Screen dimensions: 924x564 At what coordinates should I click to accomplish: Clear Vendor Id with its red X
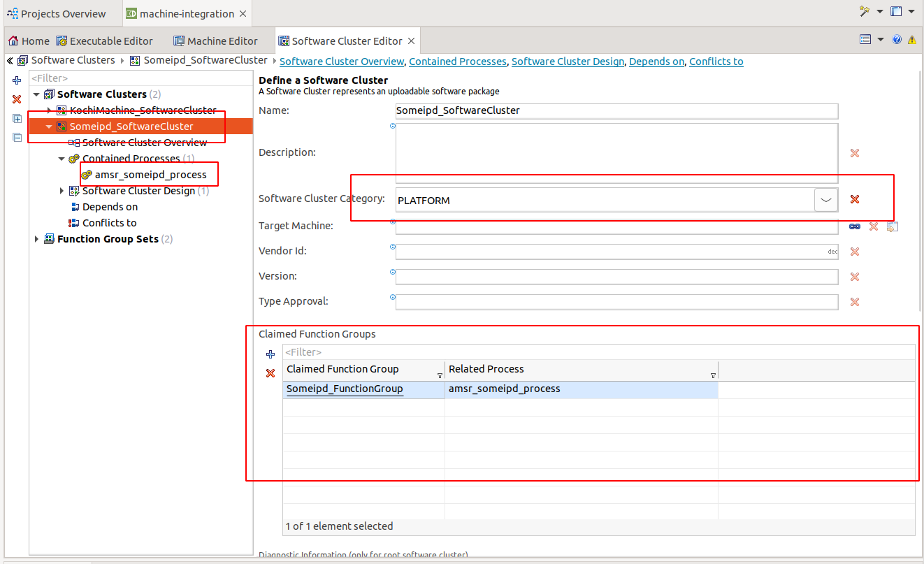click(x=854, y=252)
